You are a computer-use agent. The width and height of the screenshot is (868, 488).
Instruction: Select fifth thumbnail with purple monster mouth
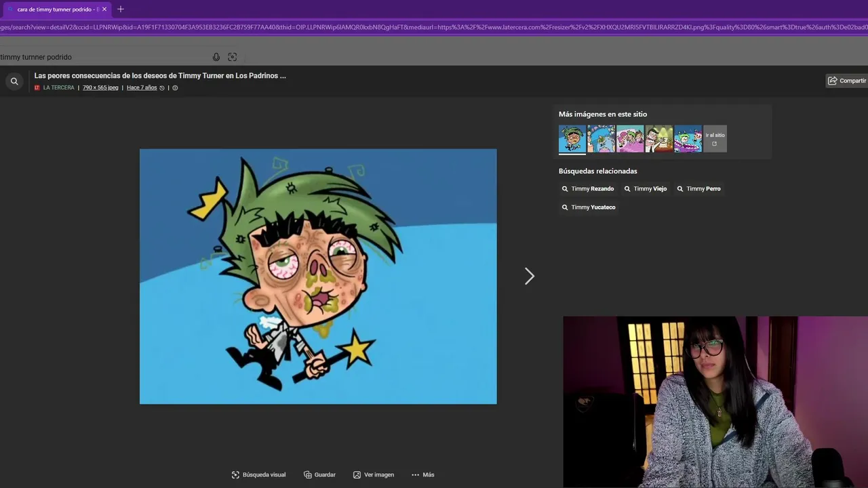(688, 138)
